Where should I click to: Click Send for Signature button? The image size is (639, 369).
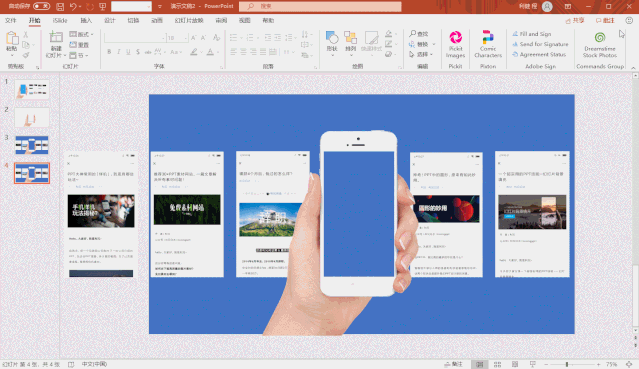pyautogui.click(x=540, y=44)
